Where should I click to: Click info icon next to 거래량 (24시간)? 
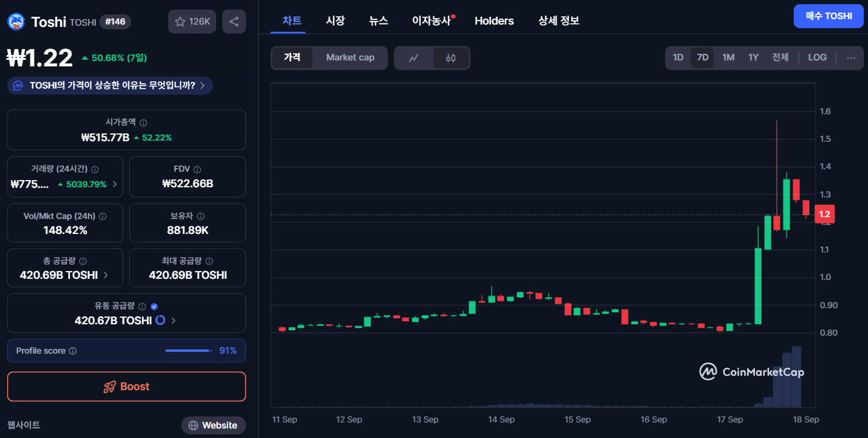click(x=95, y=169)
